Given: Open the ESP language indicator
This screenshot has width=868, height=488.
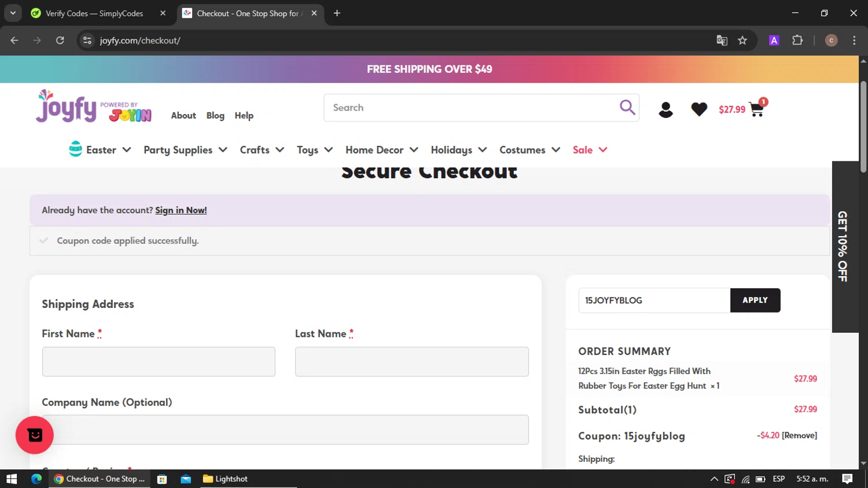Looking at the screenshot, I should click(779, 479).
